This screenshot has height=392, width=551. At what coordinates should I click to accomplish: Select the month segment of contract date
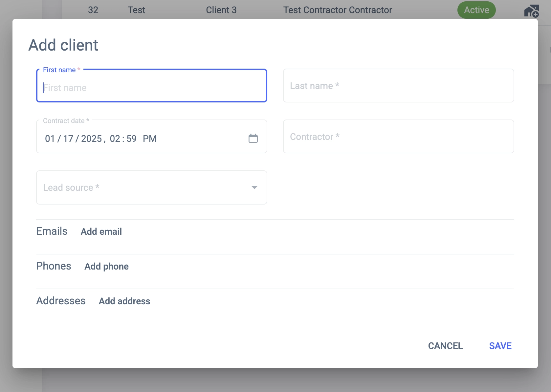click(x=50, y=139)
